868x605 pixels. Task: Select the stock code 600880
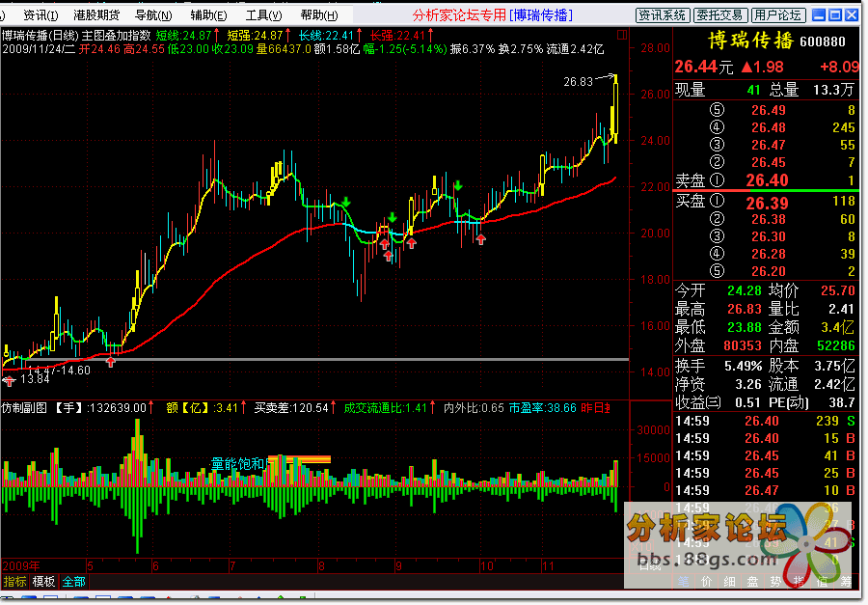point(823,41)
